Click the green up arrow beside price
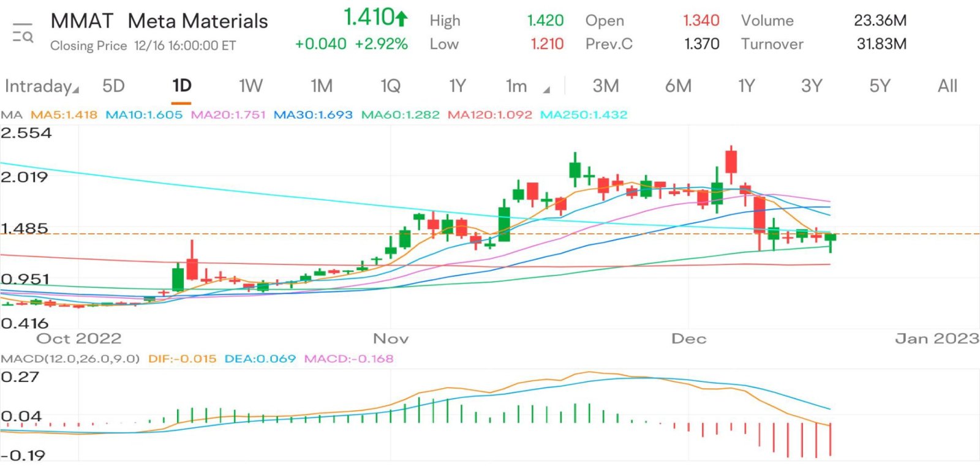980x469 pixels. (401, 18)
